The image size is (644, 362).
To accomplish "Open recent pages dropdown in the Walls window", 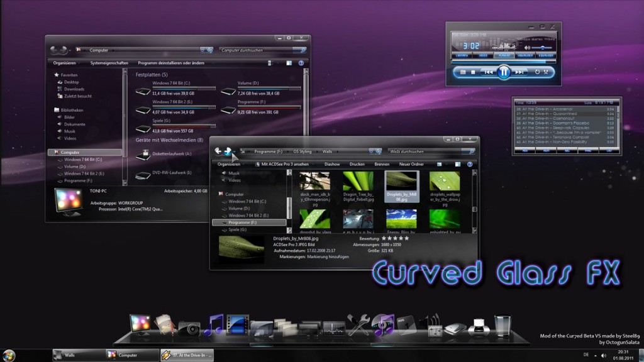I will [x=235, y=151].
